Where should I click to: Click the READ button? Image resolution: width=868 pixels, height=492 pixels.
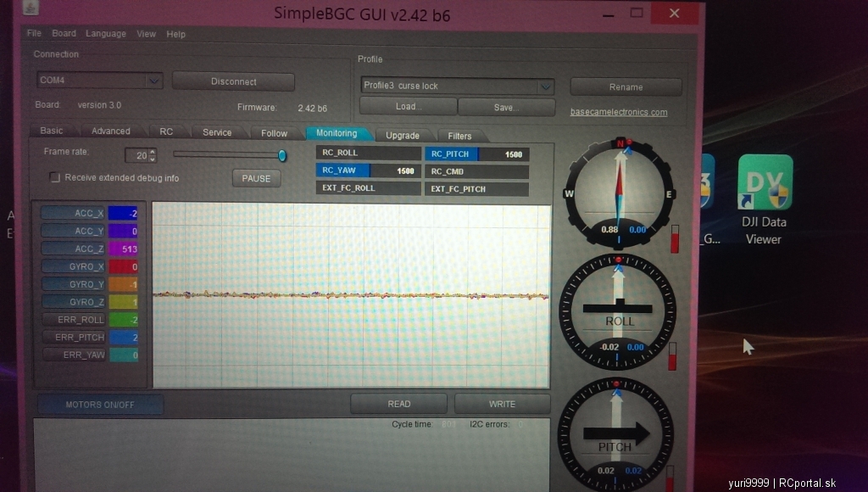(398, 404)
